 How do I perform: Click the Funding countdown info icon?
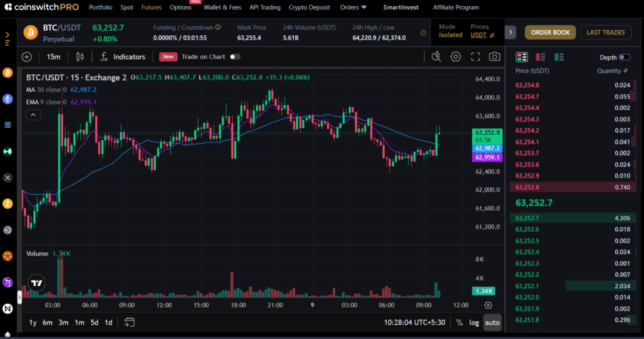point(218,28)
